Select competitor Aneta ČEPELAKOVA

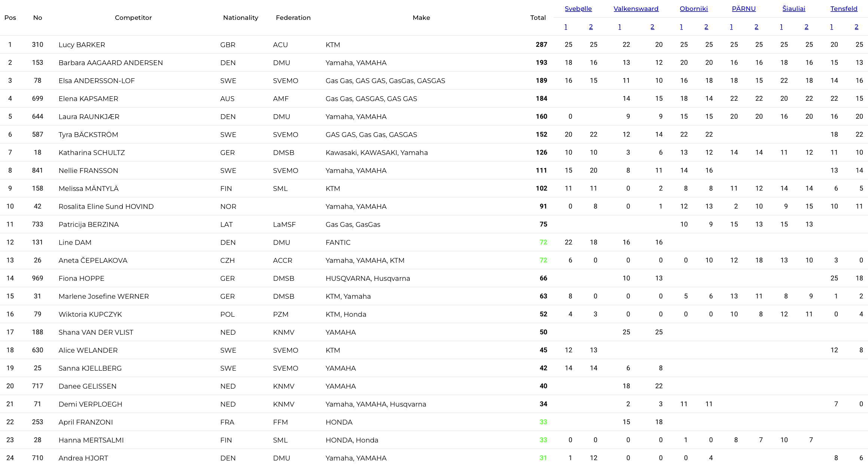point(93,260)
